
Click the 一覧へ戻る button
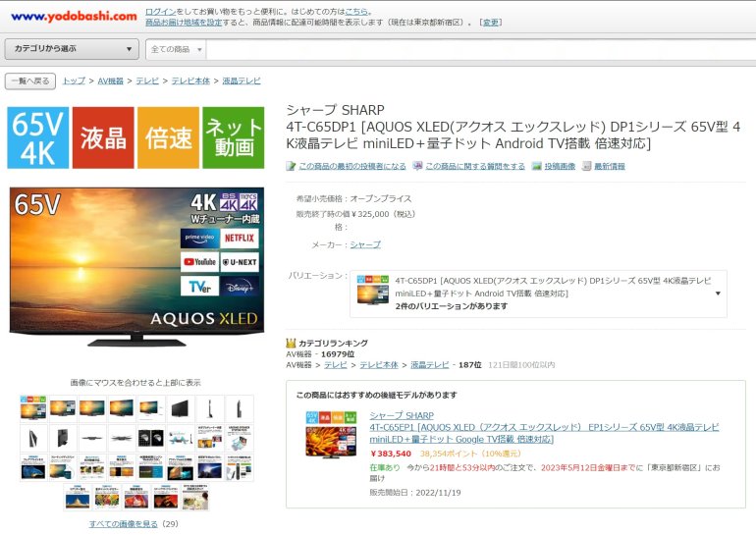tap(30, 80)
